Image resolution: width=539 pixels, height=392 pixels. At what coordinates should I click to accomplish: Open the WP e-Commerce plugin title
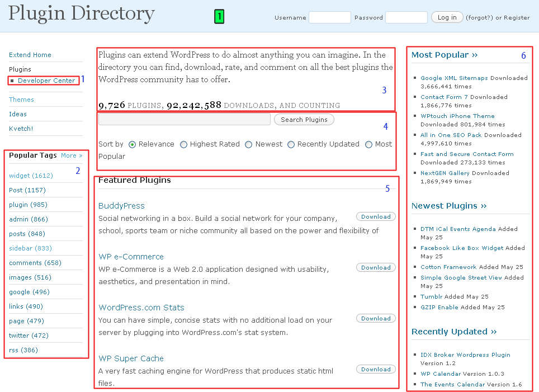131,257
